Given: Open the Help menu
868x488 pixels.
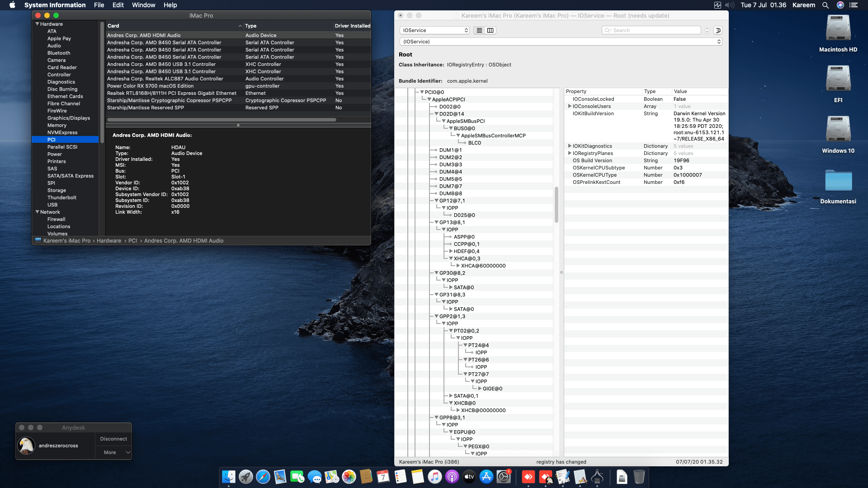Looking at the screenshot, I should click(170, 5).
